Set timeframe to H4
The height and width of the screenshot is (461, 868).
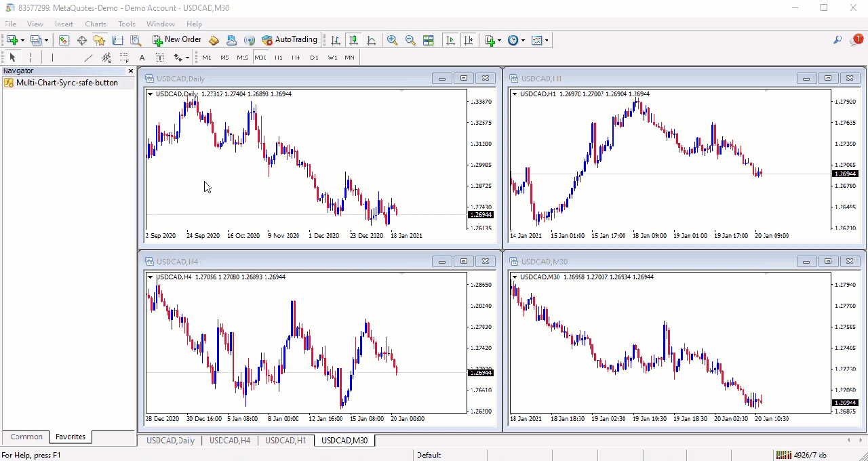click(296, 58)
